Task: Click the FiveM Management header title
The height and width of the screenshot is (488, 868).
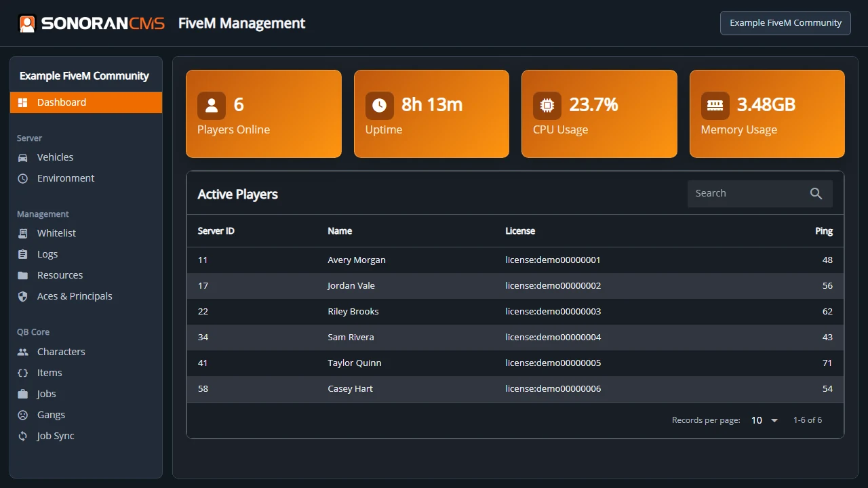Action: (x=241, y=23)
